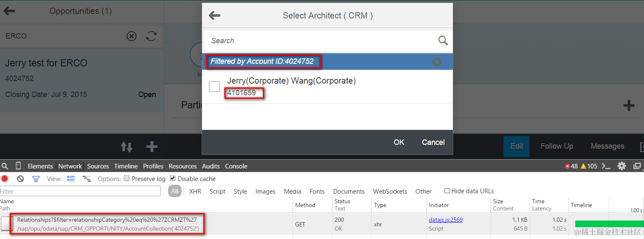Toggle device mode in DevTools

pos(18,166)
